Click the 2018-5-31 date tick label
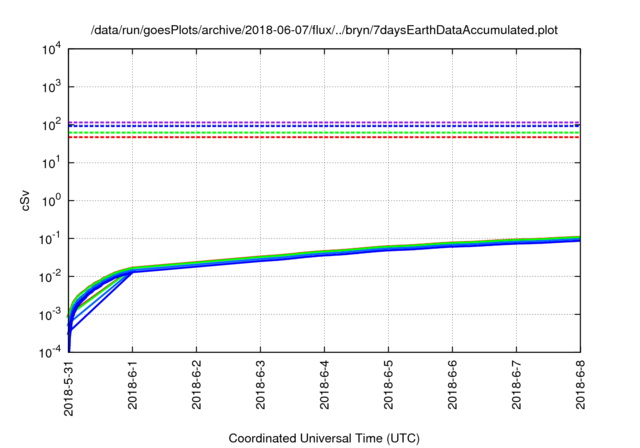The height and width of the screenshot is (448, 640). coord(69,388)
